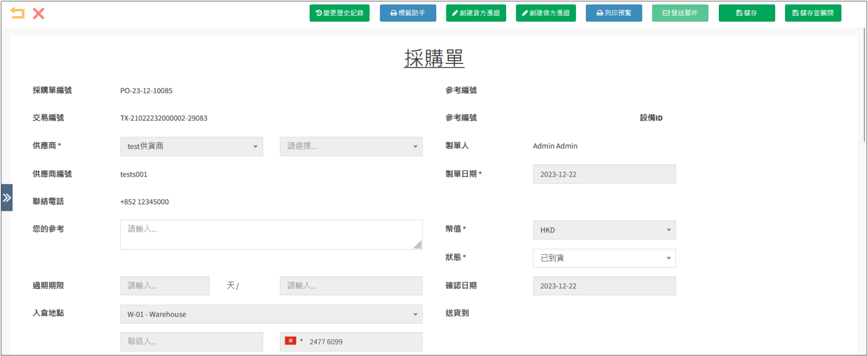This screenshot has width=868, height=356.
Task: Change the 狀態 '已到貨' dropdown
Action: [604, 258]
